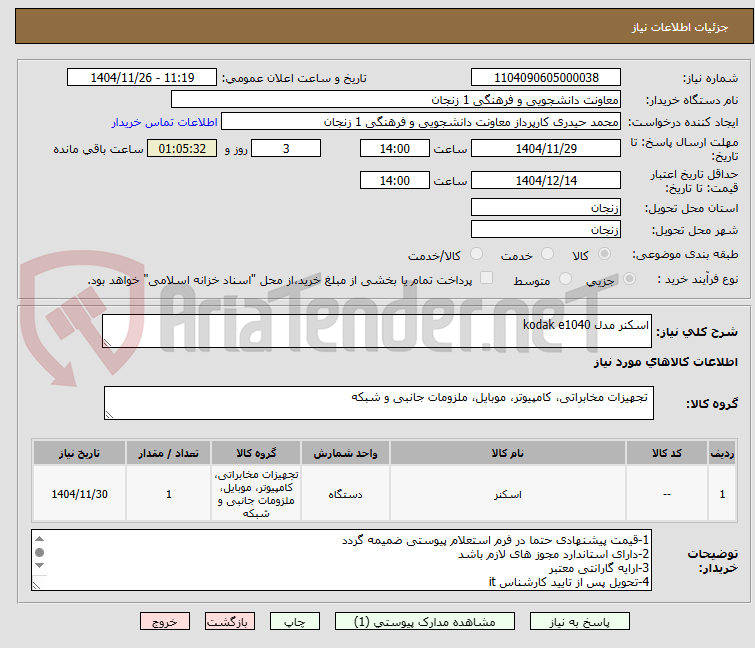This screenshot has height=648, width=755.
Task: Click the نام کالا column header
Action: 508,453
